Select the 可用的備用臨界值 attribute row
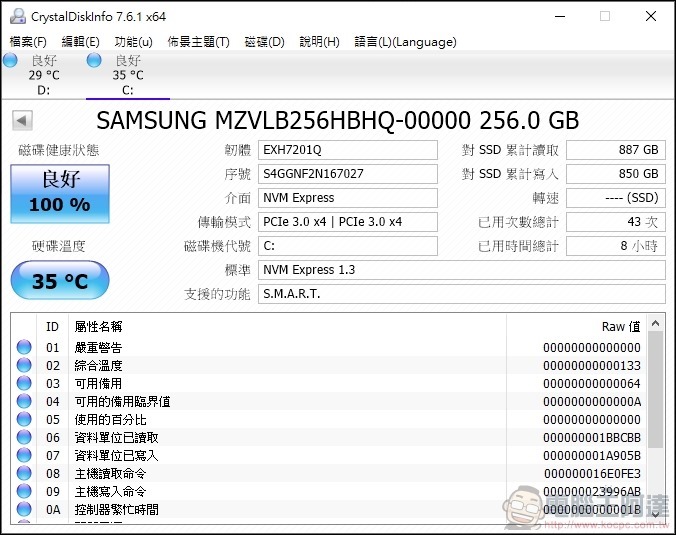676x535 pixels. click(329, 401)
